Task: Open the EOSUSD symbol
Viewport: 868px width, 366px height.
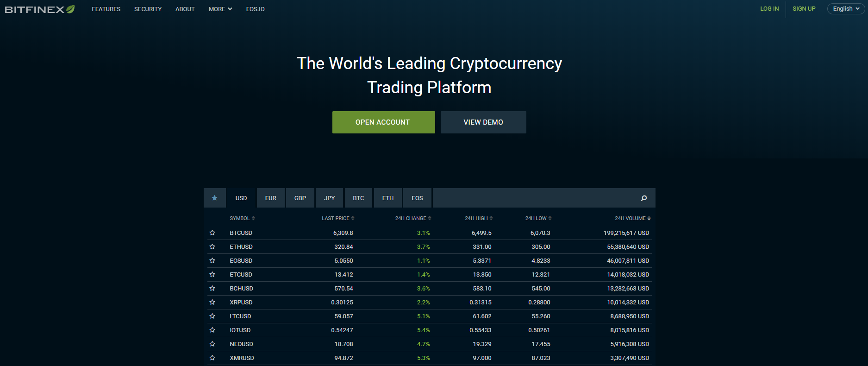Action: coord(241,261)
